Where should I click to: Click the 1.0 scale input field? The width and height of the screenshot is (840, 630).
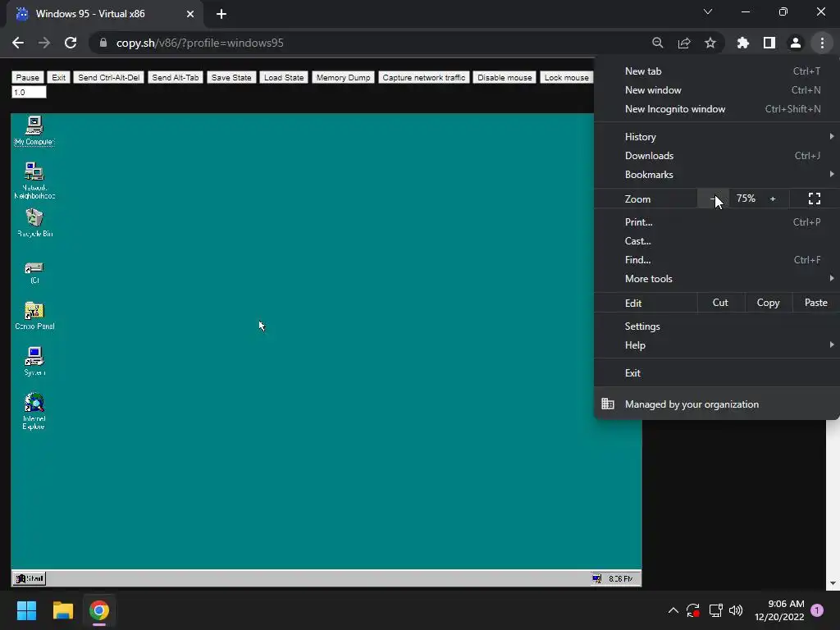click(x=29, y=92)
